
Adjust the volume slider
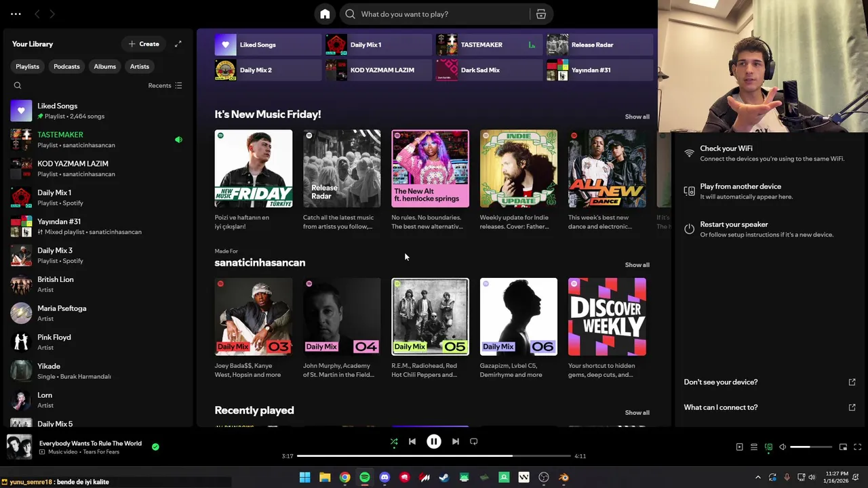click(811, 447)
